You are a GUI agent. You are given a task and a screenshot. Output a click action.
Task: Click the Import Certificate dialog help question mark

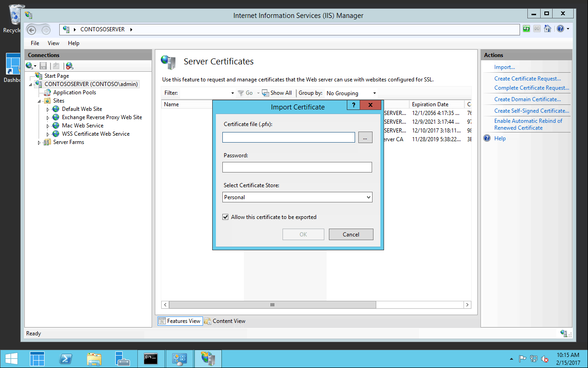353,105
